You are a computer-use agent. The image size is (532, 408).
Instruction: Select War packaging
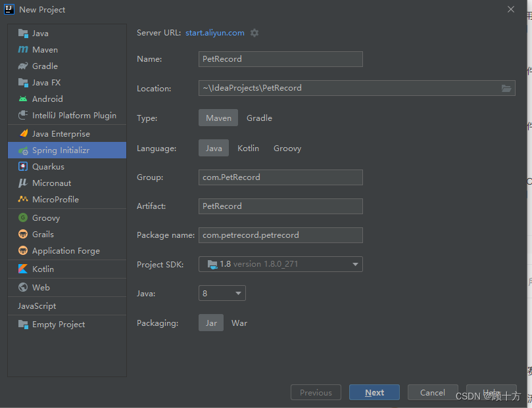[239, 323]
